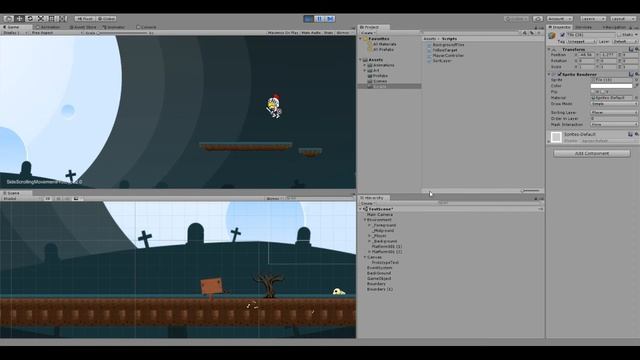Select All Prefabs under Favorites
640x360 pixels.
(383, 49)
